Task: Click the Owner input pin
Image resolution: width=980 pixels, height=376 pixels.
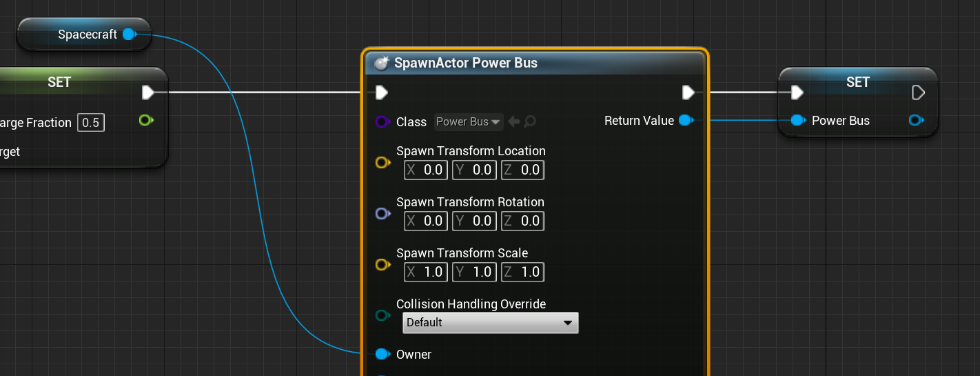Action: coord(382,355)
